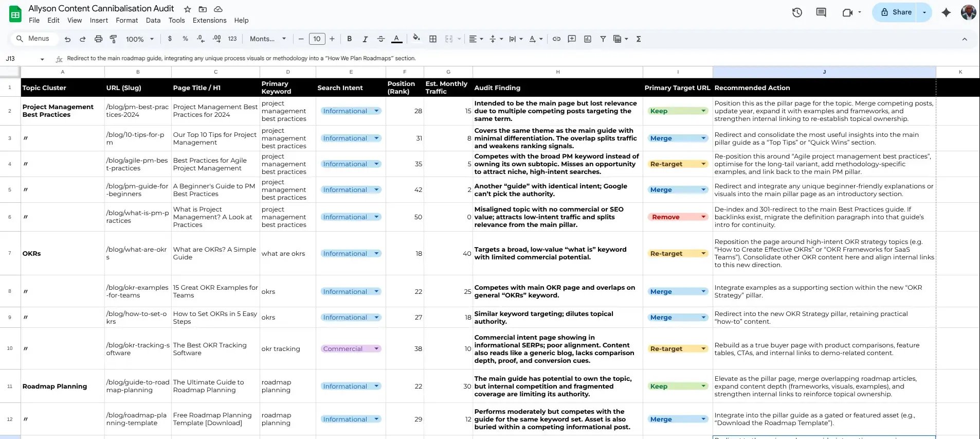
Task: Open vertical align dropdown
Action: point(496,39)
